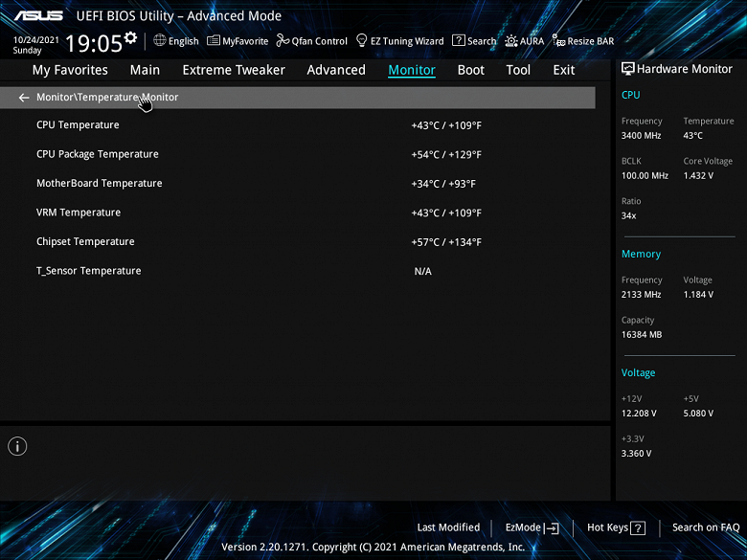Click the 19:05 clock time
The height and width of the screenshot is (560, 747).
(94, 43)
